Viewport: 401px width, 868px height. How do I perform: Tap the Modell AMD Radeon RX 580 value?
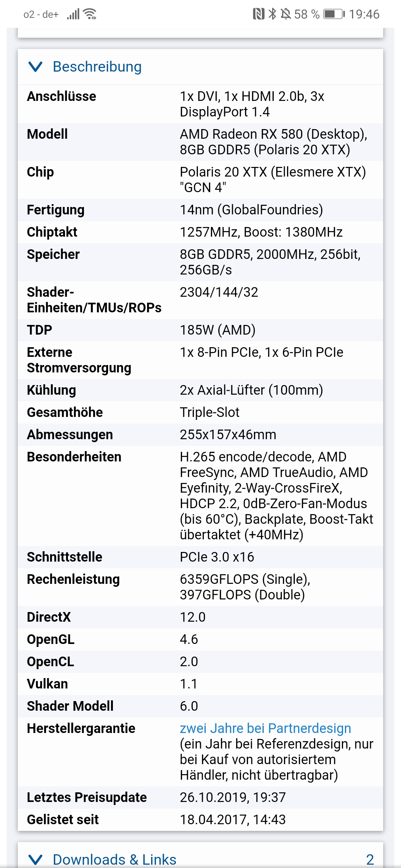click(x=274, y=142)
